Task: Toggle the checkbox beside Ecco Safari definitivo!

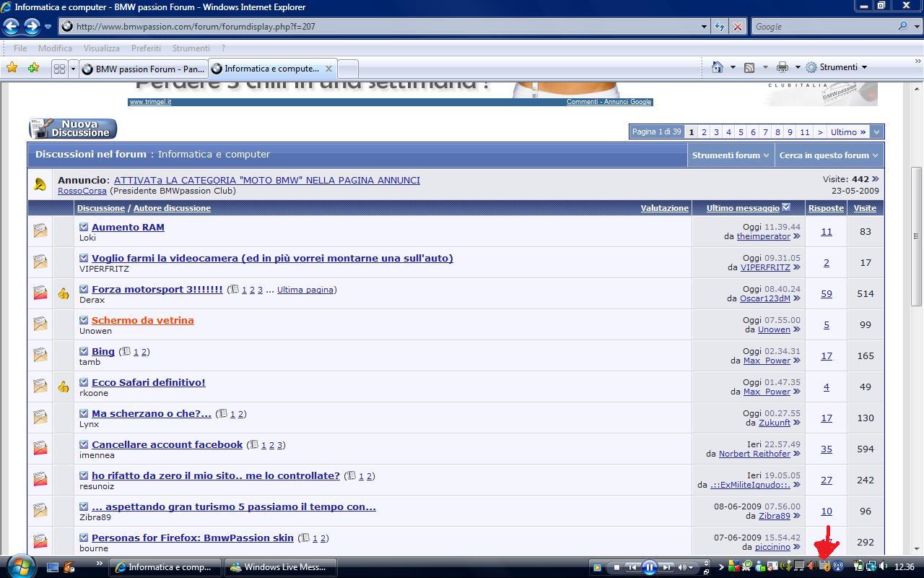Action: pyautogui.click(x=84, y=382)
